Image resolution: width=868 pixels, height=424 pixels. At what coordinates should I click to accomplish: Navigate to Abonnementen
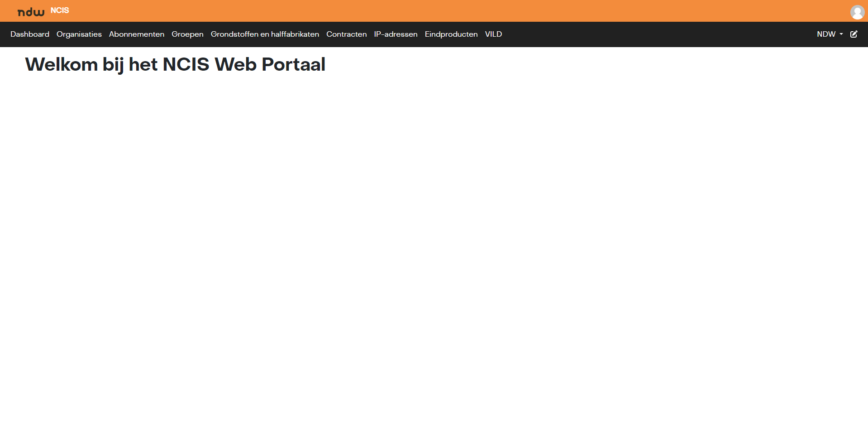pos(137,34)
